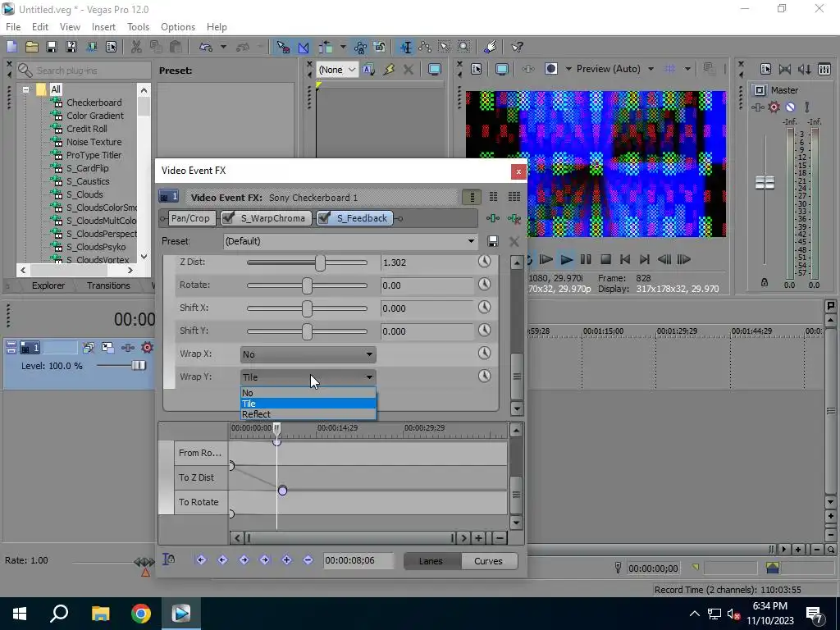
Task: Click the Undo arrow toolbar icon
Action: [x=206, y=47]
